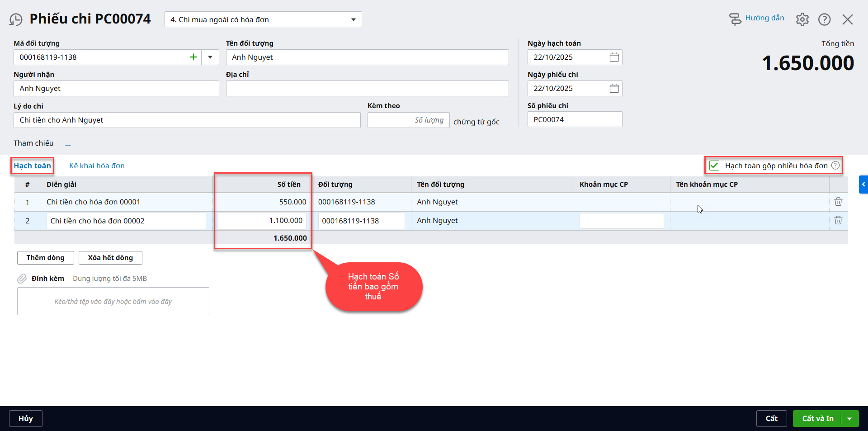Open the Cất và In dropdown arrow
868x431 pixels.
849,419
